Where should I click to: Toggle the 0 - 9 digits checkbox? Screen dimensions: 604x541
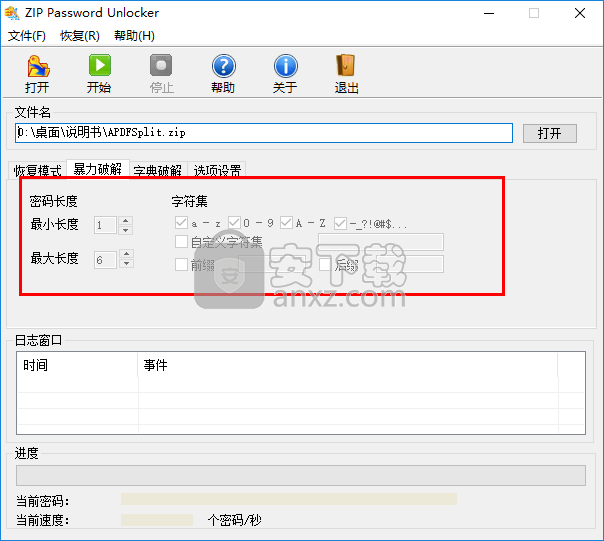pos(234,222)
